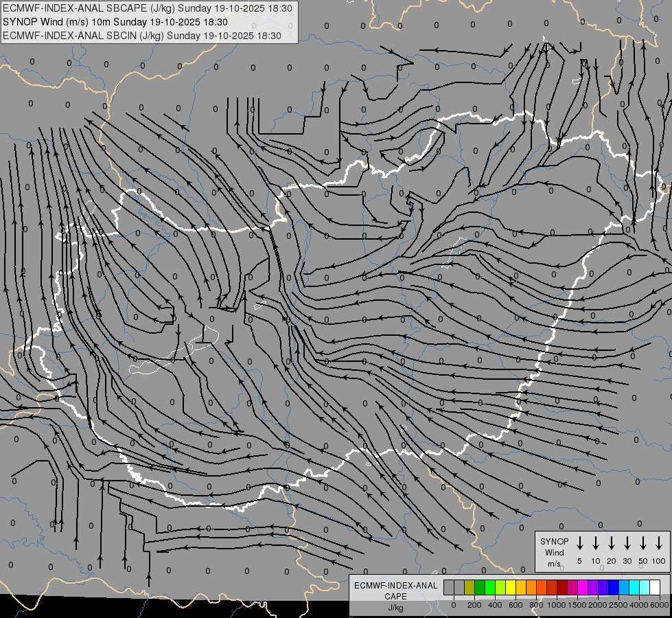Click the 2000 tick label on the CAPE scale
The image size is (672, 618).
(x=598, y=605)
